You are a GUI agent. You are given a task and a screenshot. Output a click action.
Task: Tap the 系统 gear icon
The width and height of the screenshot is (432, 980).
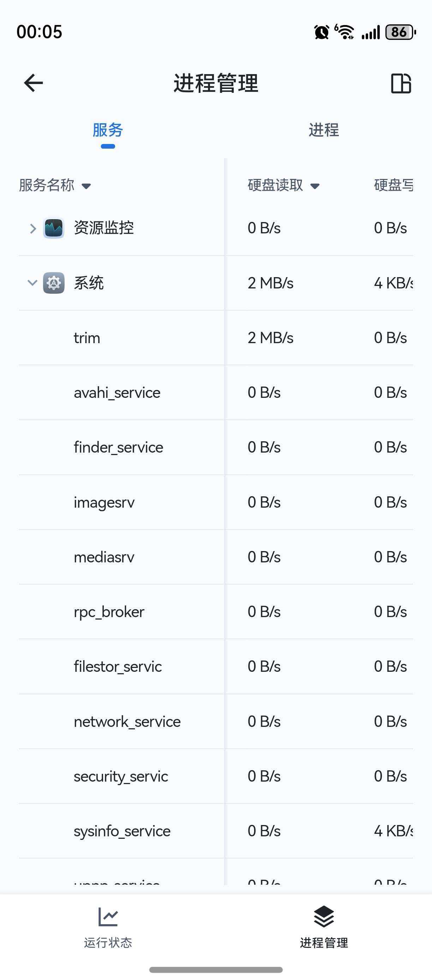54,283
